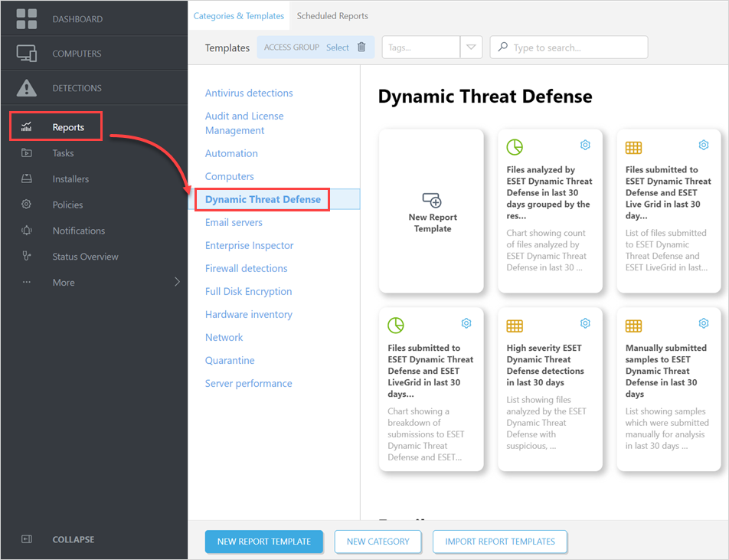Click the Computers monitor icon
The image size is (729, 560).
(x=27, y=54)
